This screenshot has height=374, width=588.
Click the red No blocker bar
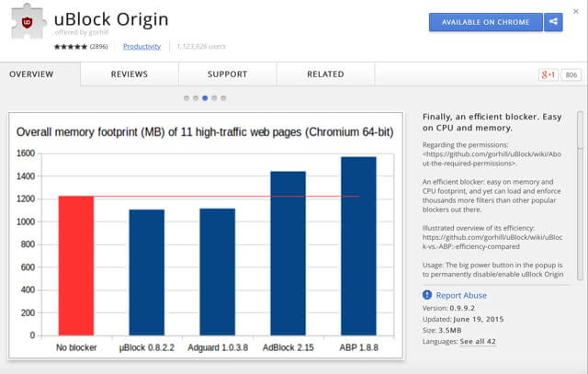click(76, 266)
